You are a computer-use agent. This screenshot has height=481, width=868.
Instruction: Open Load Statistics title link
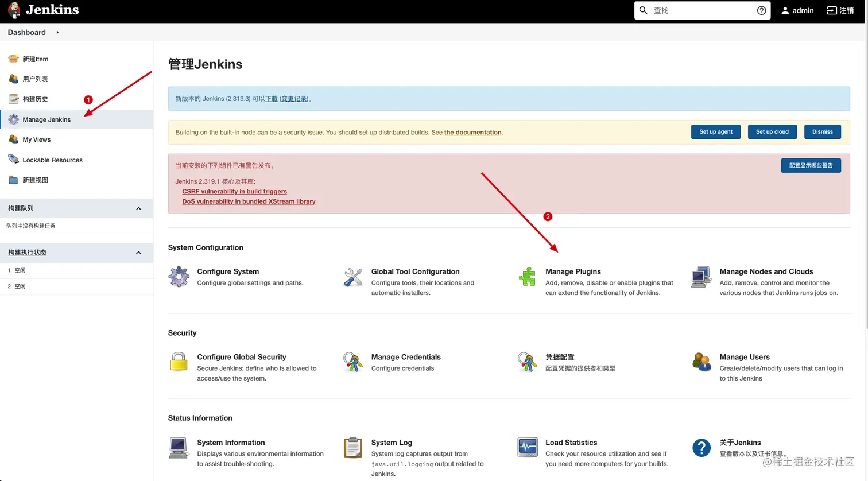pyautogui.click(x=571, y=443)
